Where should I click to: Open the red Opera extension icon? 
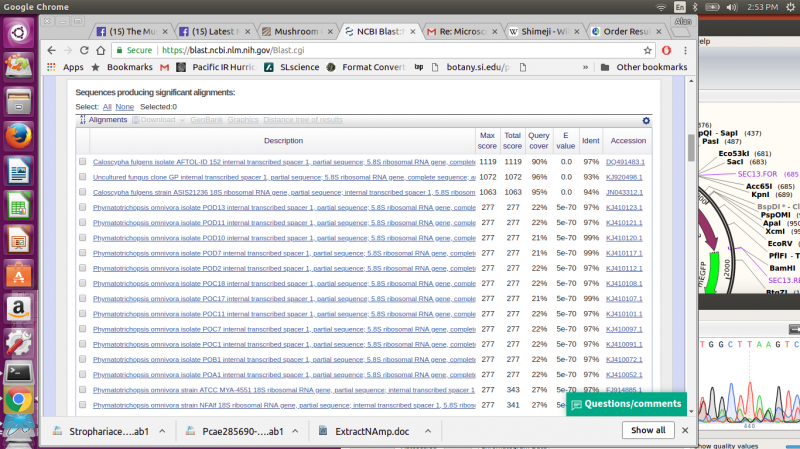click(x=666, y=50)
